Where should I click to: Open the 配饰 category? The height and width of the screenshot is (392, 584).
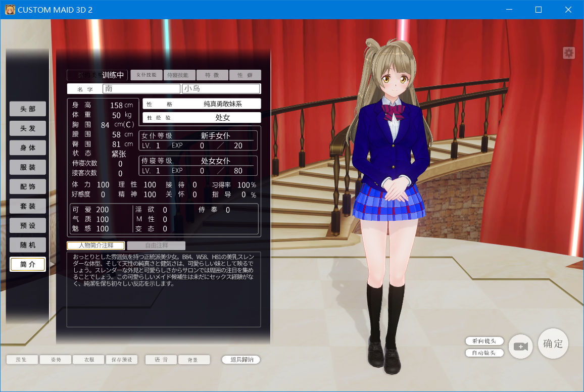click(x=28, y=186)
